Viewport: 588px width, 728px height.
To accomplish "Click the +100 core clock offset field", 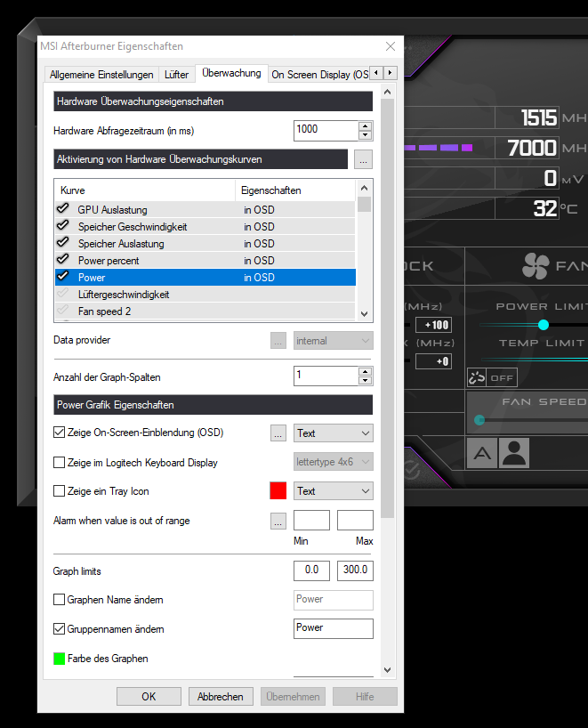I will [x=433, y=325].
